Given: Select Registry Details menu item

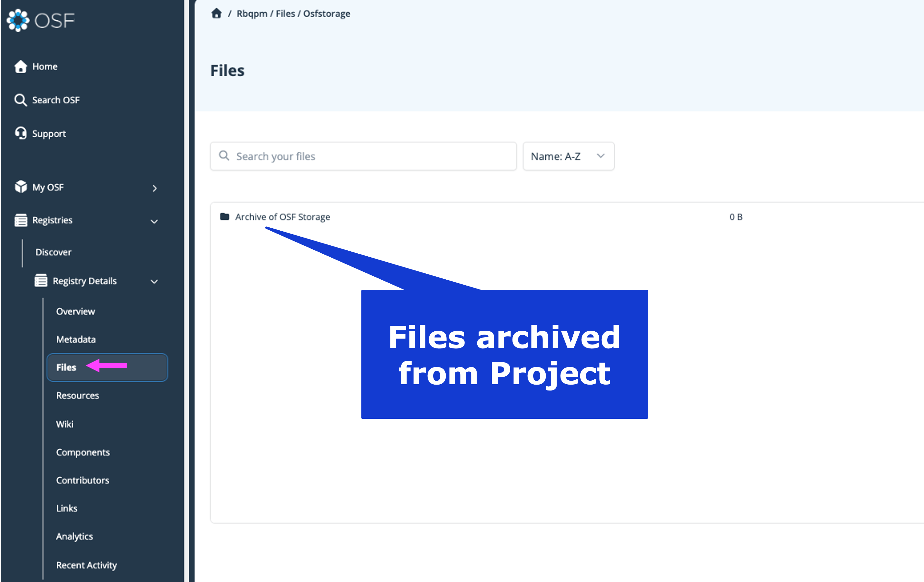Looking at the screenshot, I should (x=85, y=281).
